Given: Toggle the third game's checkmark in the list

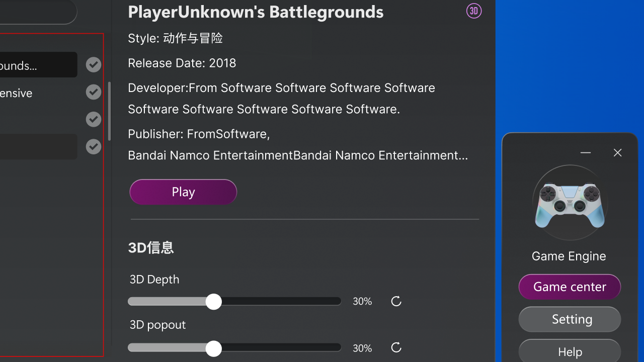Looking at the screenshot, I should [94, 119].
